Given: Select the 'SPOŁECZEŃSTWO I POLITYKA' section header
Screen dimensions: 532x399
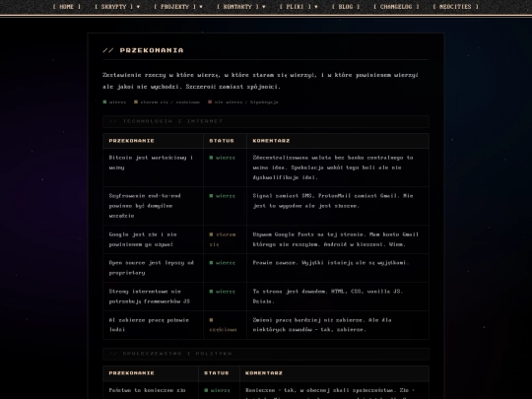Looking at the screenshot, I should [266, 354].
